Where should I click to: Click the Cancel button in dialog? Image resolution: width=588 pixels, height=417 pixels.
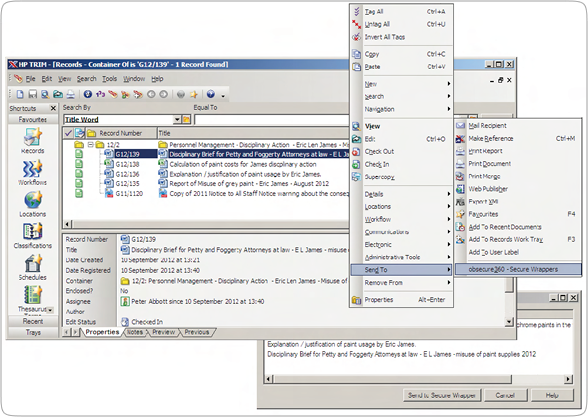[505, 395]
